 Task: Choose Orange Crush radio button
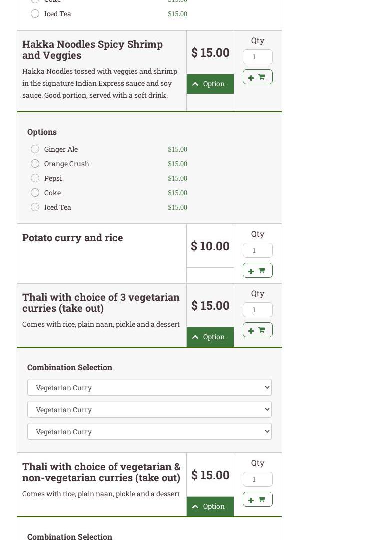[x=35, y=164]
